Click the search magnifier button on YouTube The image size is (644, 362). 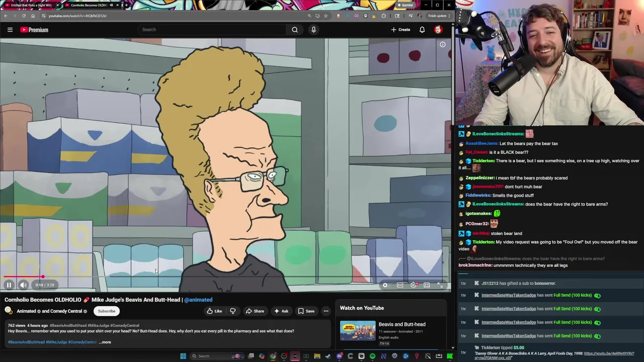295,30
